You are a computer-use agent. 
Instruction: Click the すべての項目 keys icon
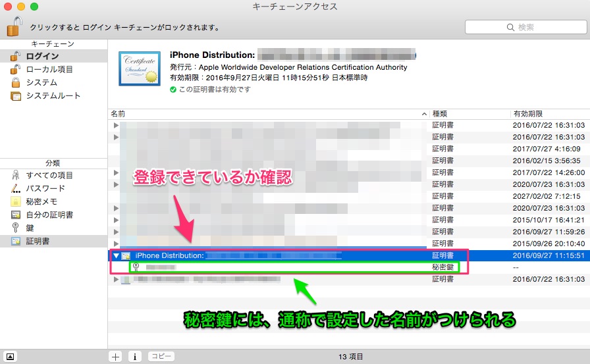(15, 175)
